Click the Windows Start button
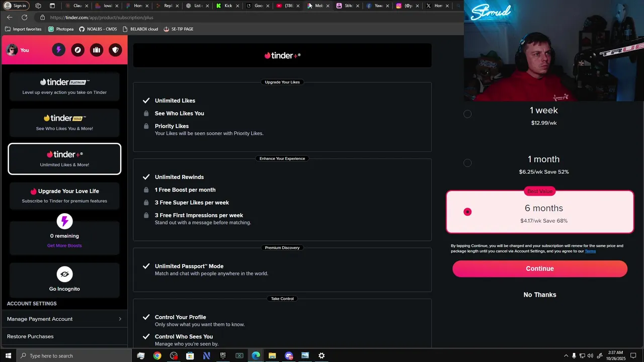Image resolution: width=644 pixels, height=362 pixels. pyautogui.click(x=8, y=355)
